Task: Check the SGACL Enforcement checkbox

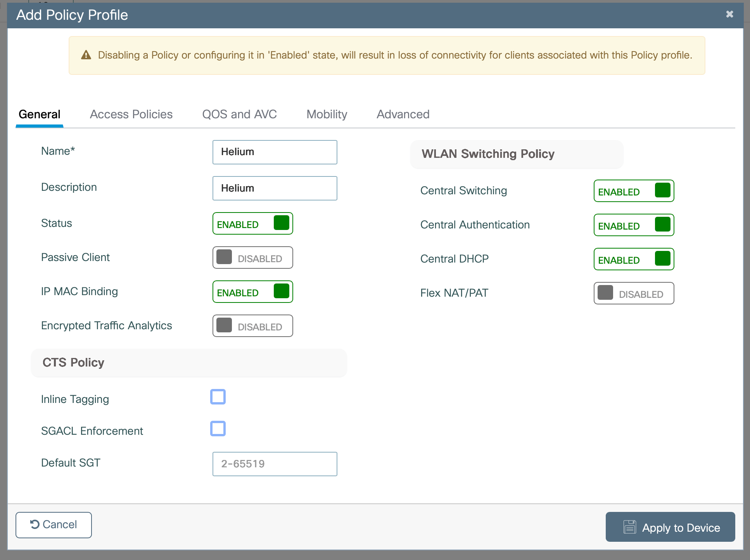Action: [x=218, y=429]
